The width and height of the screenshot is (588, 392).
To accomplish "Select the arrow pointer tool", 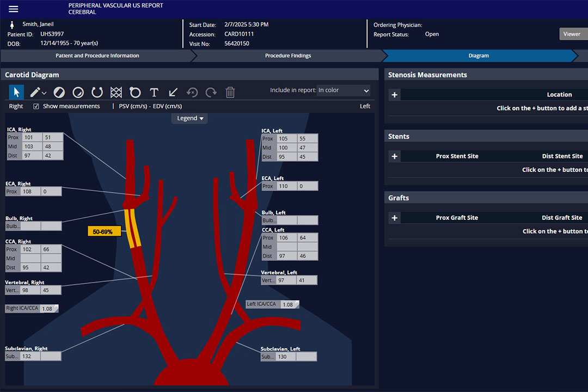I will [17, 92].
